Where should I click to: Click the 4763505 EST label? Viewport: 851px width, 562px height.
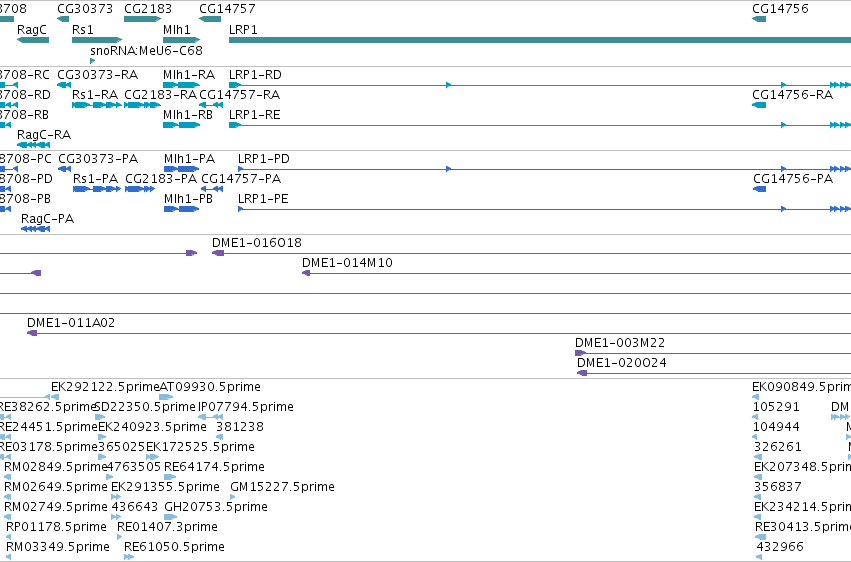pos(134,467)
